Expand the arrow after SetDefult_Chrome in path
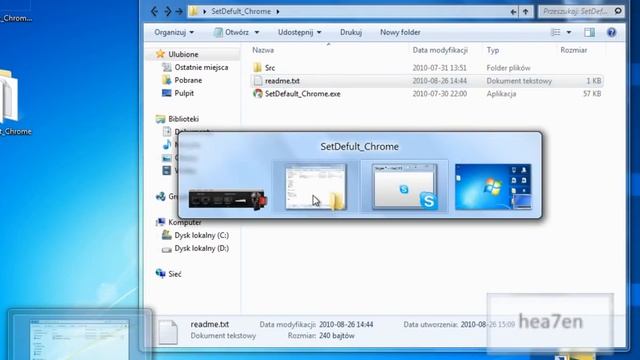Screen dimensions: 640x360 (x=278, y=11)
